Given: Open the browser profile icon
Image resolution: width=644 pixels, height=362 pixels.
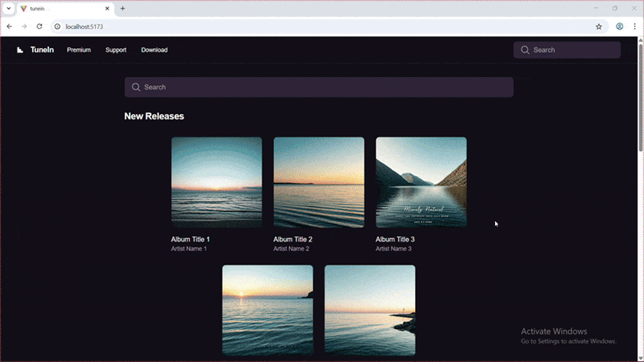Looking at the screenshot, I should pos(620,27).
